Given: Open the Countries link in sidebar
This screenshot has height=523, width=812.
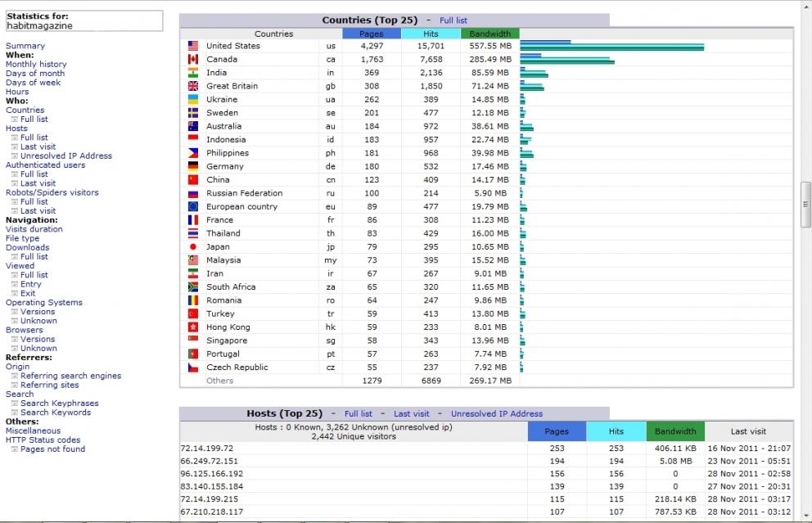Looking at the screenshot, I should tap(25, 110).
